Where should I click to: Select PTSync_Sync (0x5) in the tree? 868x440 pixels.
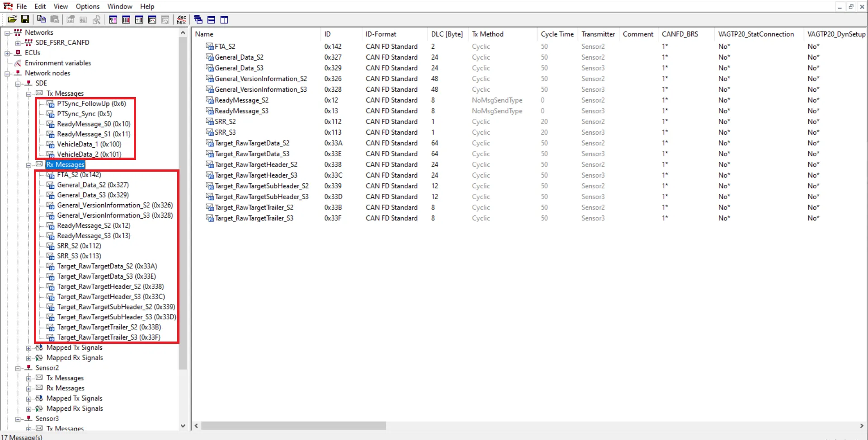click(84, 114)
